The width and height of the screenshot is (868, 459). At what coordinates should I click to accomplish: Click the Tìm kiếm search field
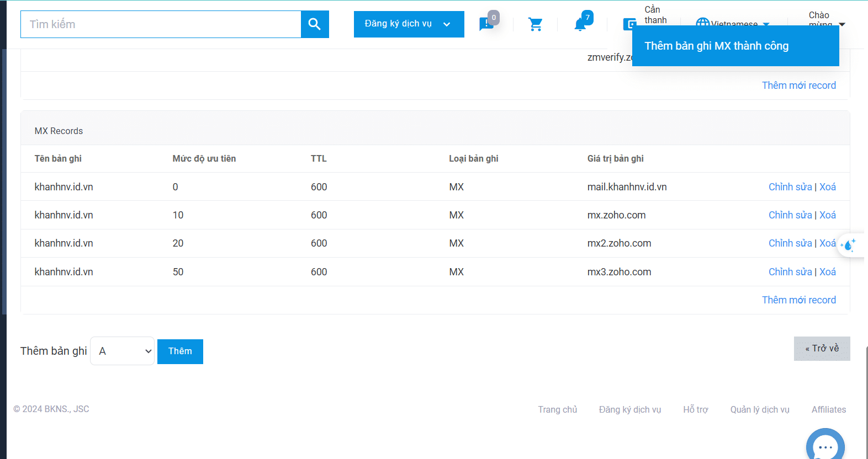pos(161,24)
